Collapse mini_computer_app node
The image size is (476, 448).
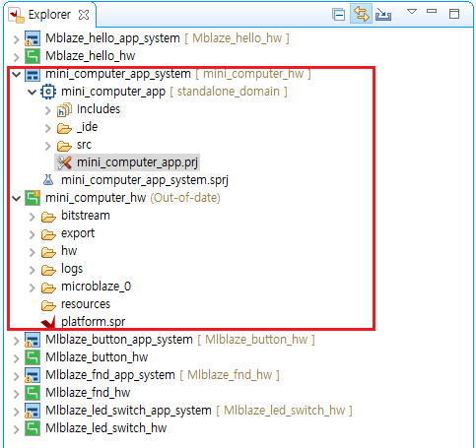[x=32, y=92]
